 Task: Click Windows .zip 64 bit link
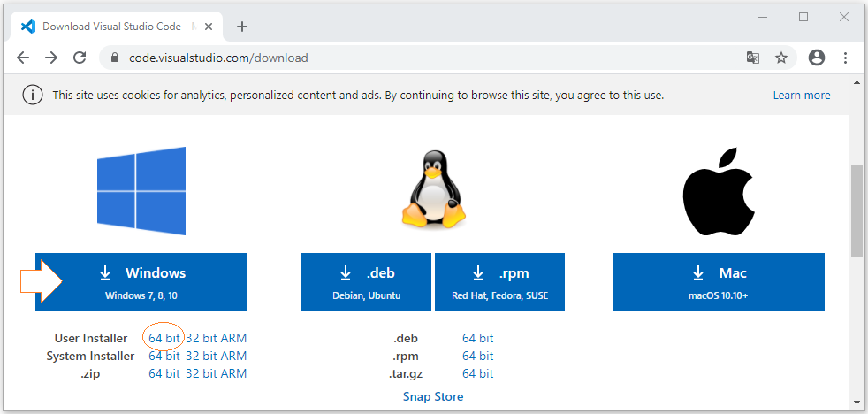[164, 373]
